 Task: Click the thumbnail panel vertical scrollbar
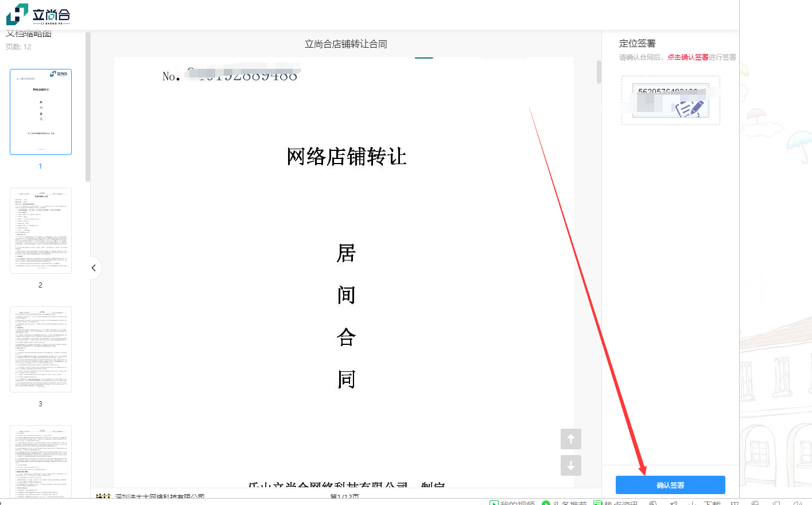coord(88,107)
